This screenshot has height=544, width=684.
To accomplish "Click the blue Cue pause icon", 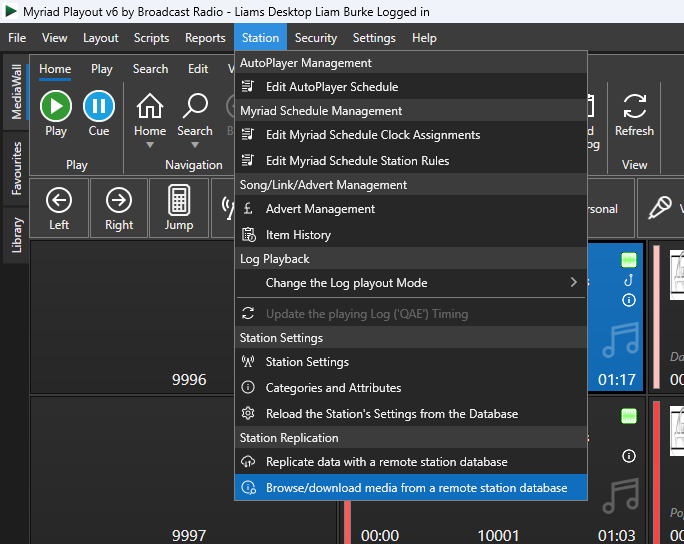I will point(99,106).
